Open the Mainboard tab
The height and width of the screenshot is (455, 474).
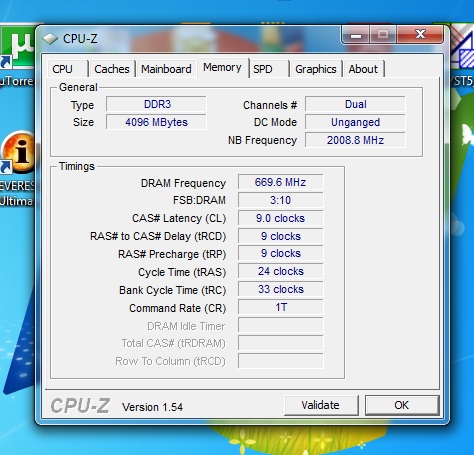point(166,69)
